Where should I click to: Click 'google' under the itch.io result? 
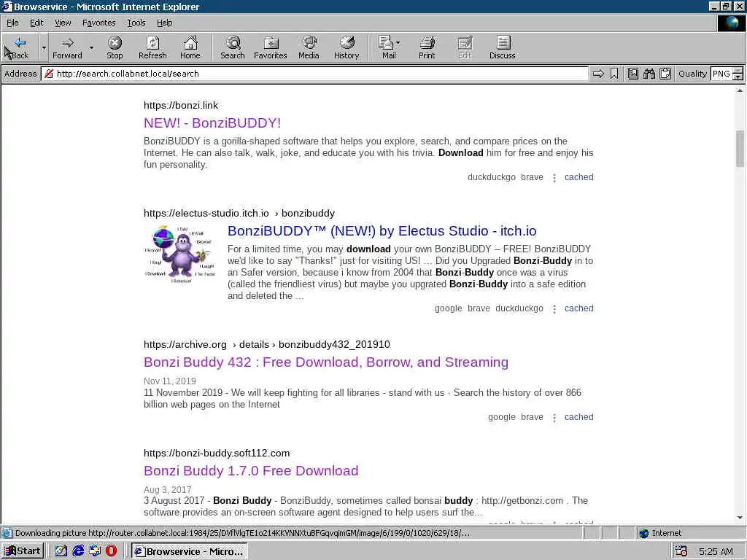pyautogui.click(x=449, y=308)
